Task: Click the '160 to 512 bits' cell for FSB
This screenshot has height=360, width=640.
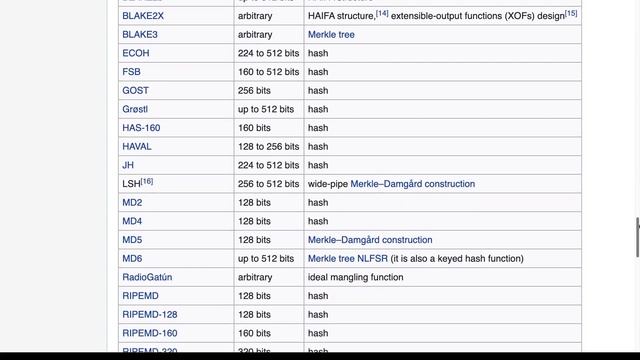Action: [x=269, y=72]
